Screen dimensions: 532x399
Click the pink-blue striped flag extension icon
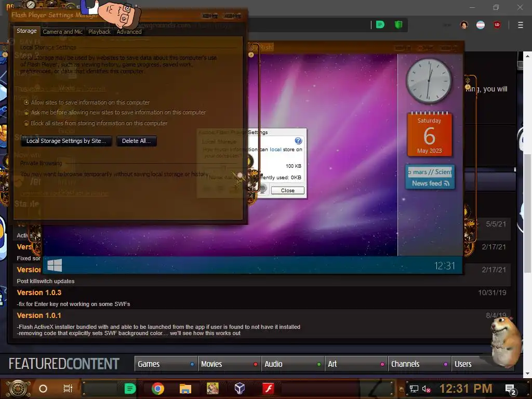coord(481,25)
